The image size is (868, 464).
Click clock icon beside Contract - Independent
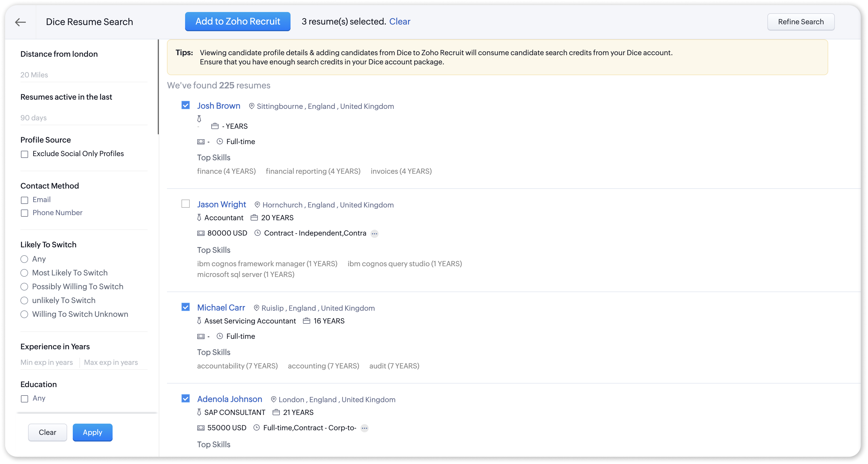(257, 233)
